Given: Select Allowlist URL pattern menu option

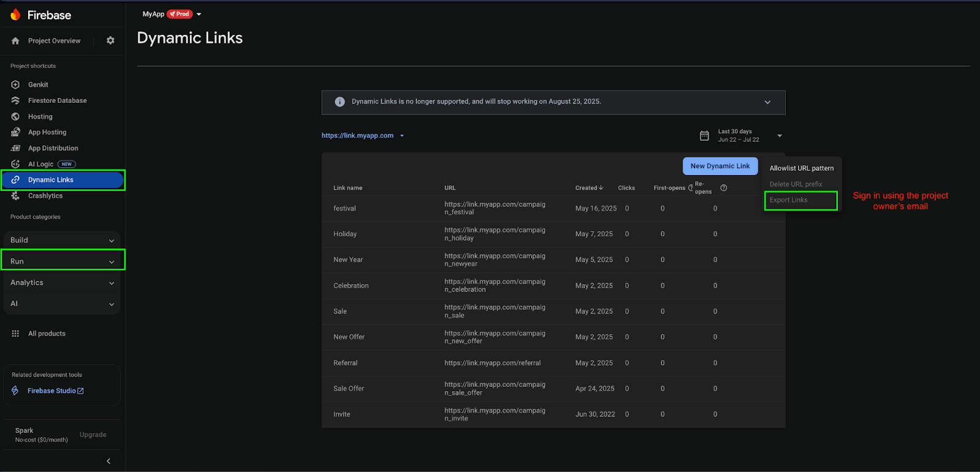Looking at the screenshot, I should click(801, 168).
